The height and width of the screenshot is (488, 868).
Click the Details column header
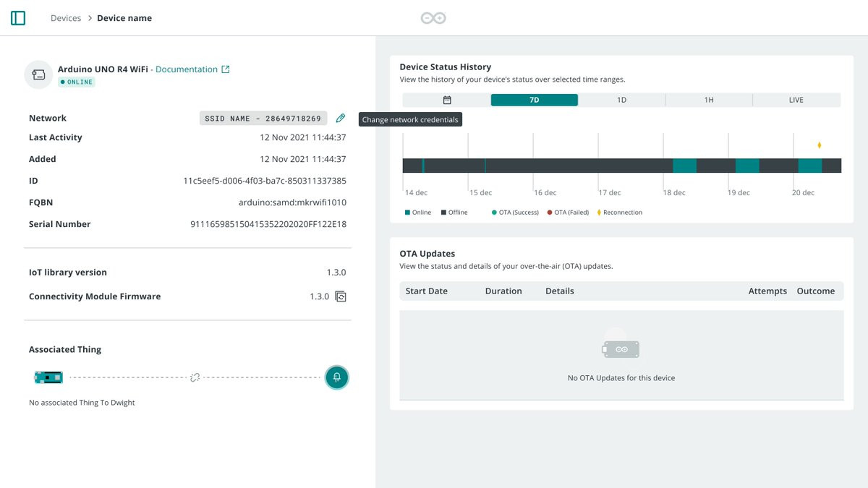(560, 291)
